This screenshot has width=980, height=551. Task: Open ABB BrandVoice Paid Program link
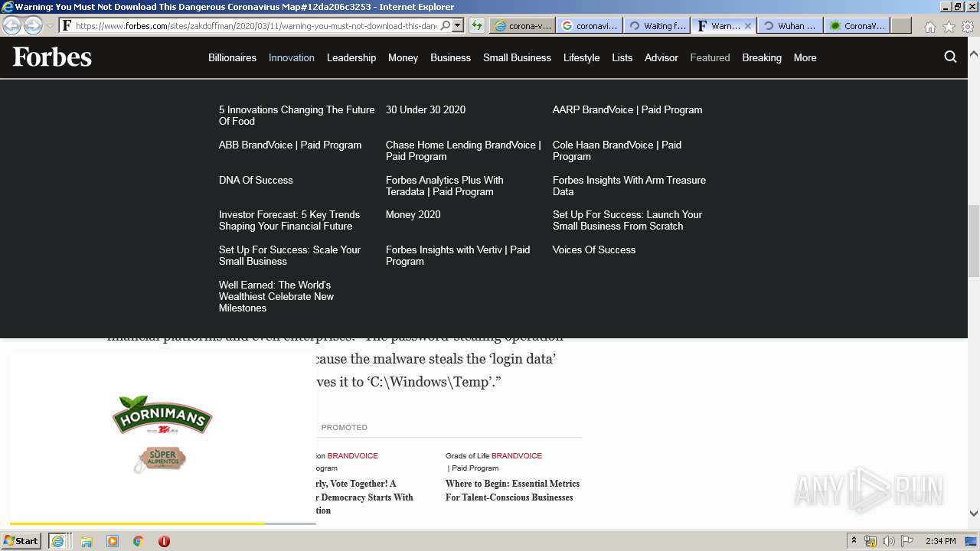pyautogui.click(x=290, y=145)
